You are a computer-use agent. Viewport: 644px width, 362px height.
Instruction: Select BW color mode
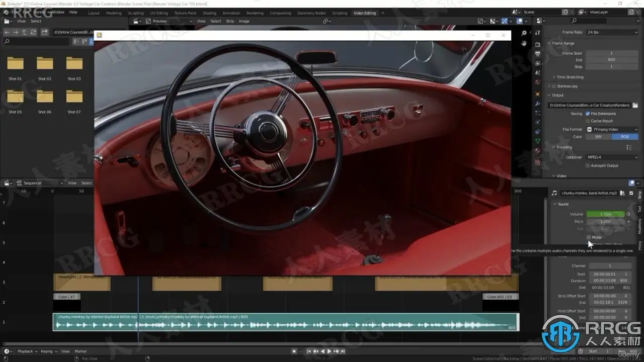pyautogui.click(x=599, y=137)
